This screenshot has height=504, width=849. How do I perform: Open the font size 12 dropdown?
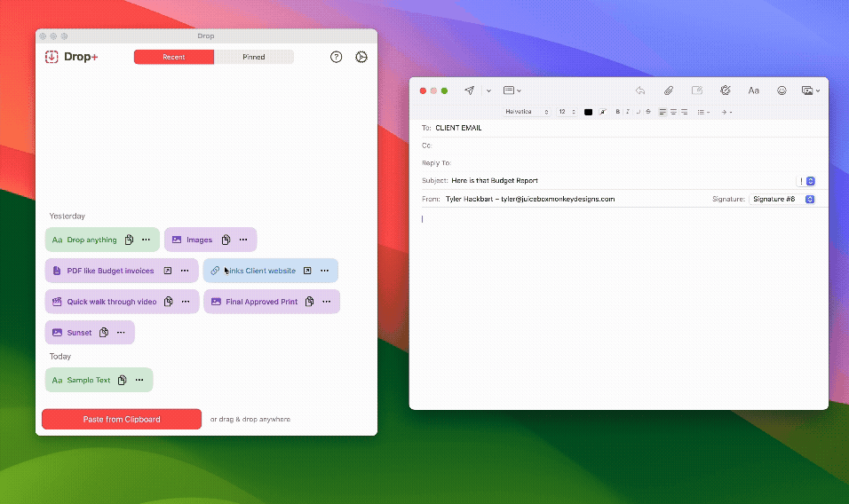[x=567, y=112]
